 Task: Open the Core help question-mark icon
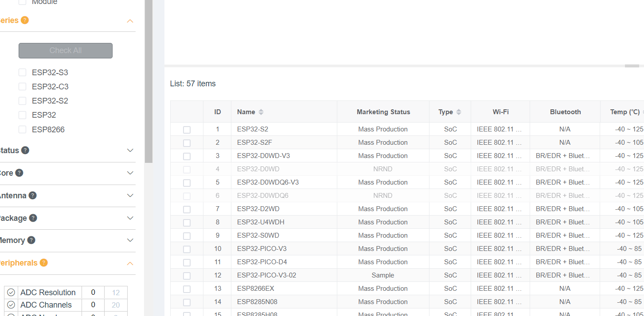tap(19, 173)
